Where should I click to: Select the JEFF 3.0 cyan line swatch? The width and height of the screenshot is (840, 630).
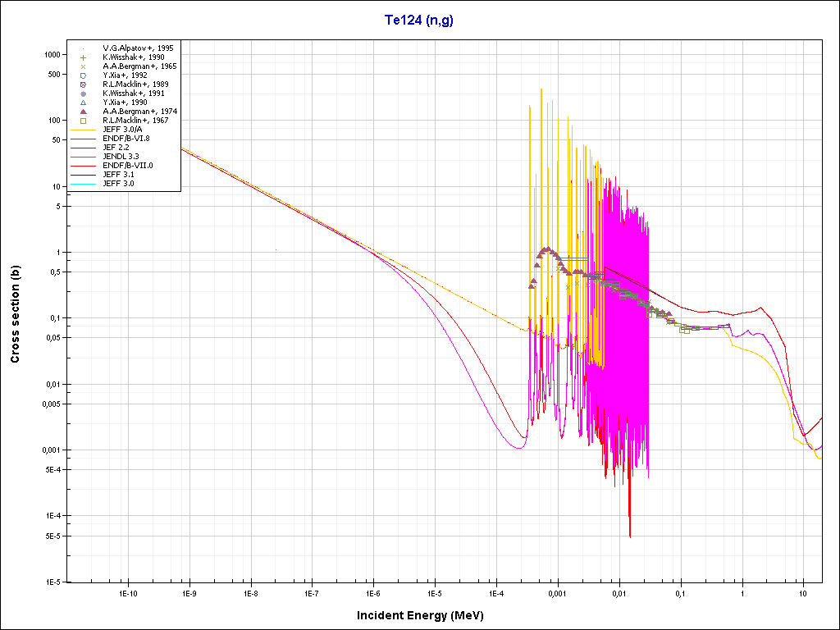(x=83, y=184)
